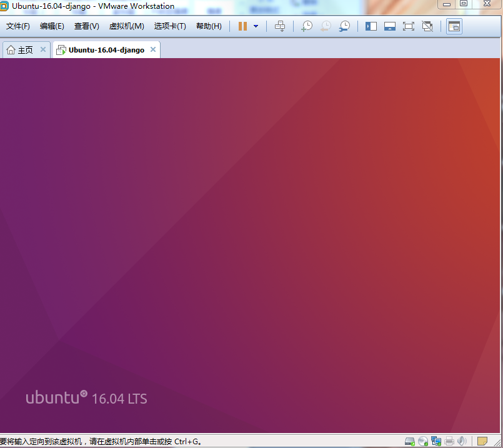Send Ctrl+Alt+Del to the guest OS
Screen dimensions: 503x448
[x=280, y=26]
